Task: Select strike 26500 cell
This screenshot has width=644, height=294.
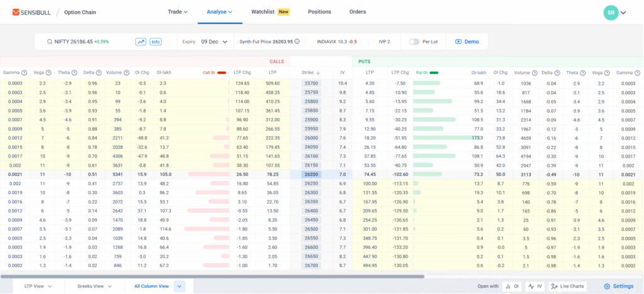Action: tap(311, 229)
